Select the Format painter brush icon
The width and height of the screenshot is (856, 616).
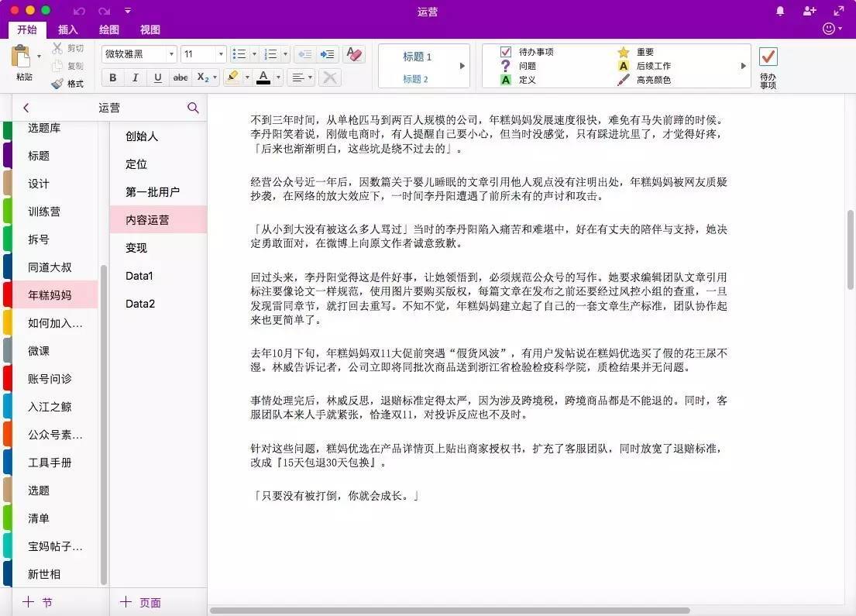pyautogui.click(x=57, y=84)
